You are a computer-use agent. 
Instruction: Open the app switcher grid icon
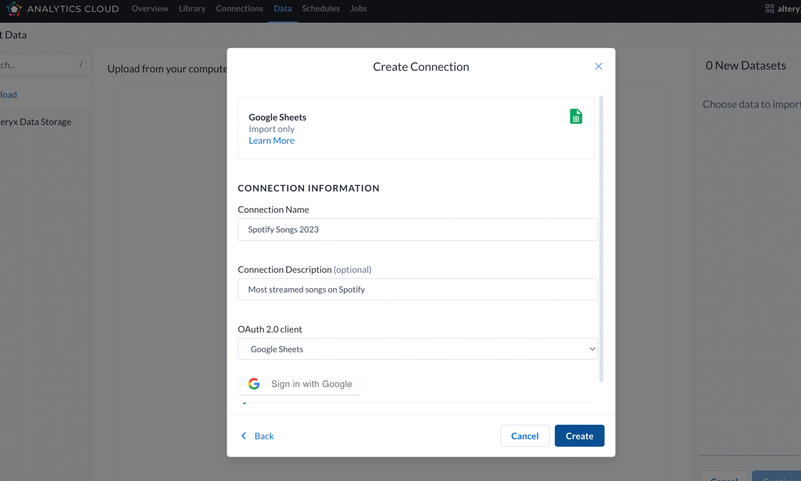[769, 9]
